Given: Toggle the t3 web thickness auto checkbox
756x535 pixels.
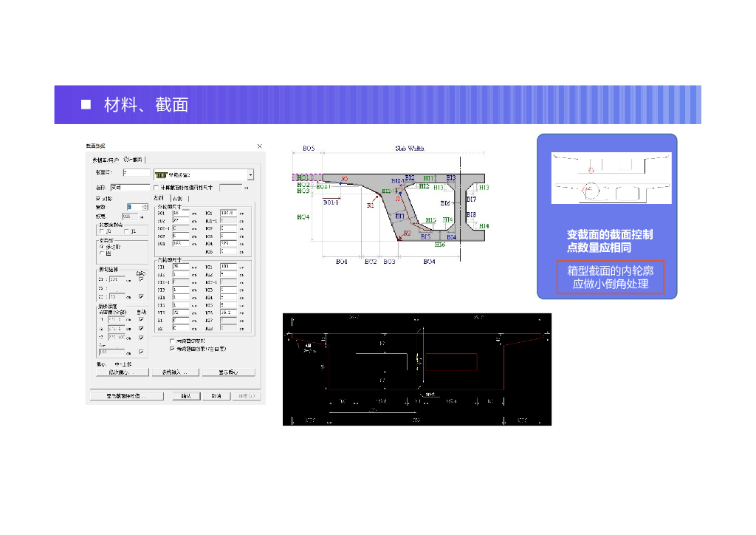Looking at the screenshot, I should click(x=141, y=338).
